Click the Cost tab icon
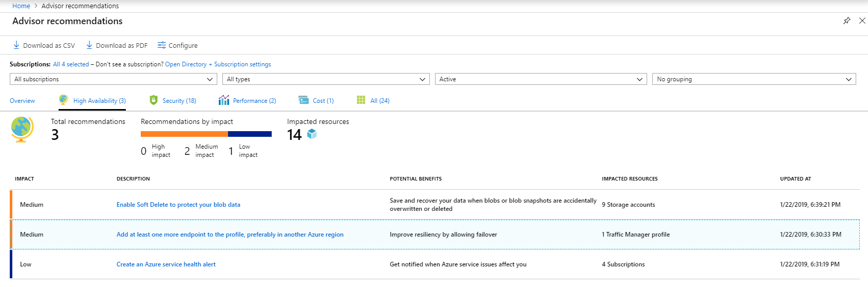This screenshot has height=287, width=868. tap(304, 100)
